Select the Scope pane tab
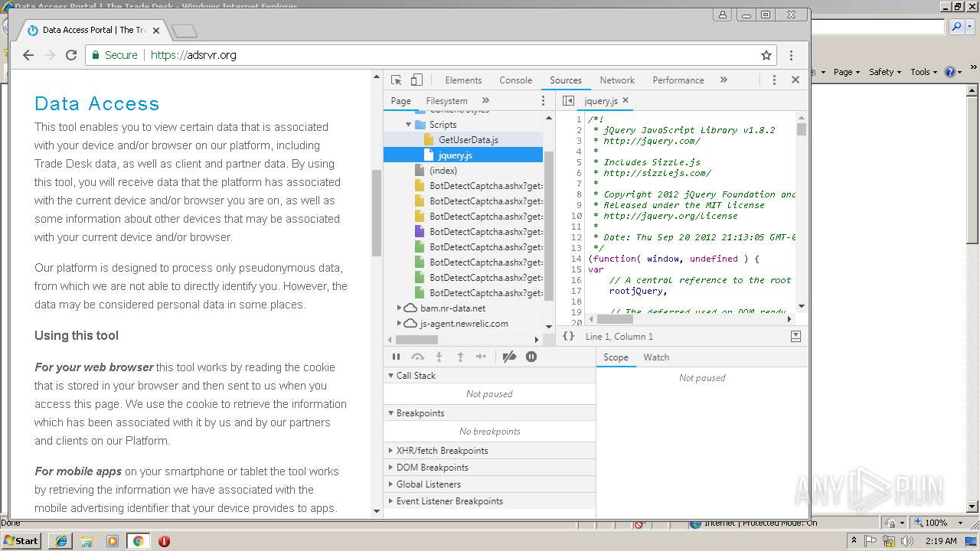980x551 pixels. tap(616, 357)
